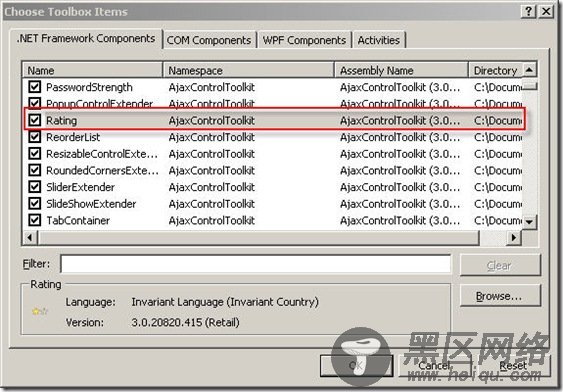563x392 pixels.
Task: Click the Cancel button
Action: click(x=434, y=365)
